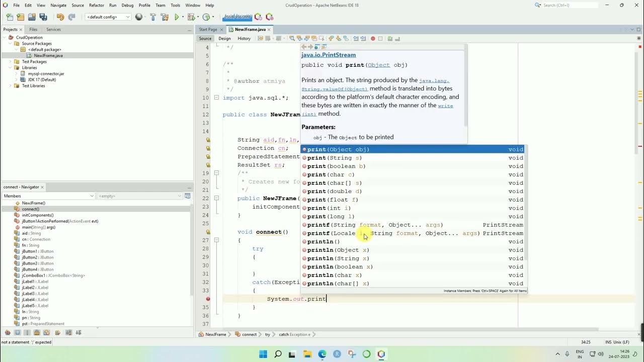Image resolution: width=644 pixels, height=362 pixels.
Task: Select jButton1ActionPerformed in Navigator
Action: [x=60, y=221]
